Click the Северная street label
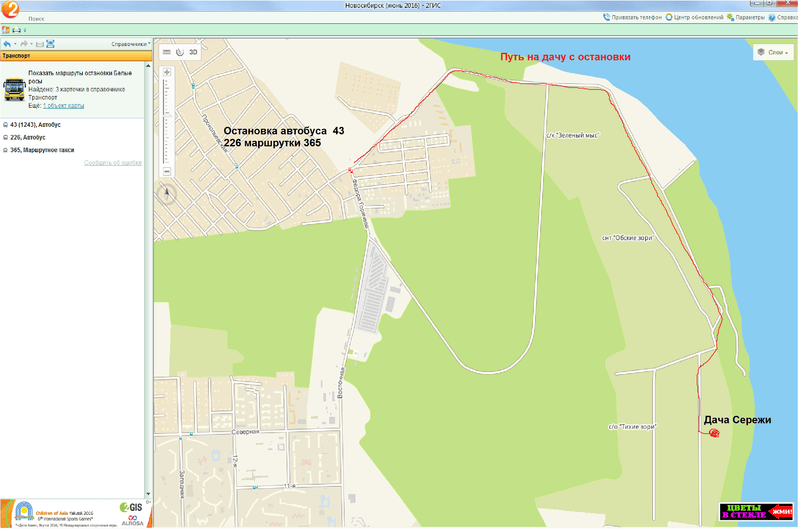This screenshot has width=800, height=529. pyautogui.click(x=245, y=432)
